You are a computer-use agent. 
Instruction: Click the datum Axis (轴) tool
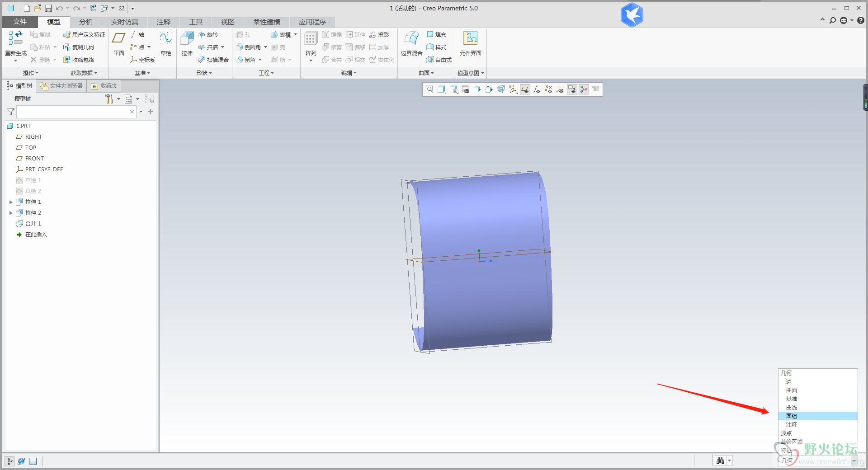click(137, 35)
